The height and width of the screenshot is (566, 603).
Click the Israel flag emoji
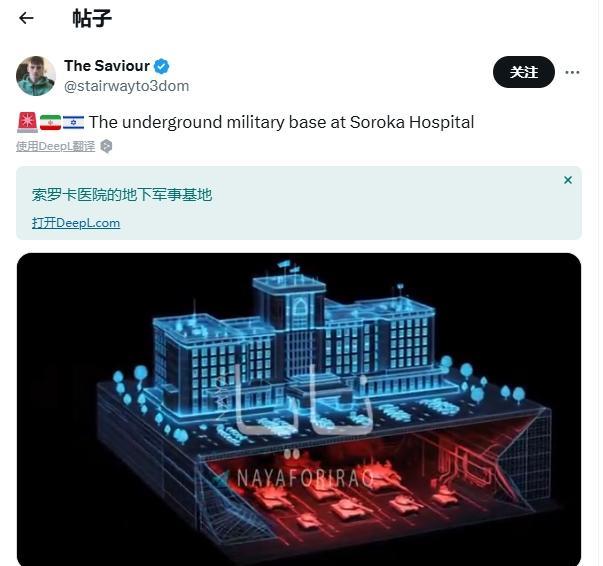(73, 122)
